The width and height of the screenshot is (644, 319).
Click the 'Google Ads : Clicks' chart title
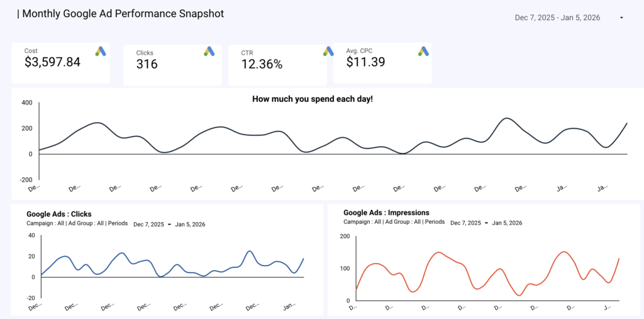point(59,214)
